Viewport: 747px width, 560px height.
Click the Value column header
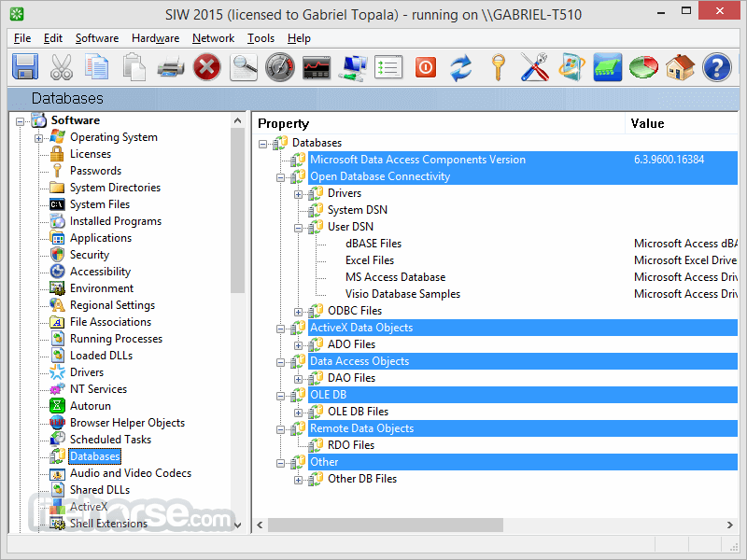pyautogui.click(x=682, y=123)
